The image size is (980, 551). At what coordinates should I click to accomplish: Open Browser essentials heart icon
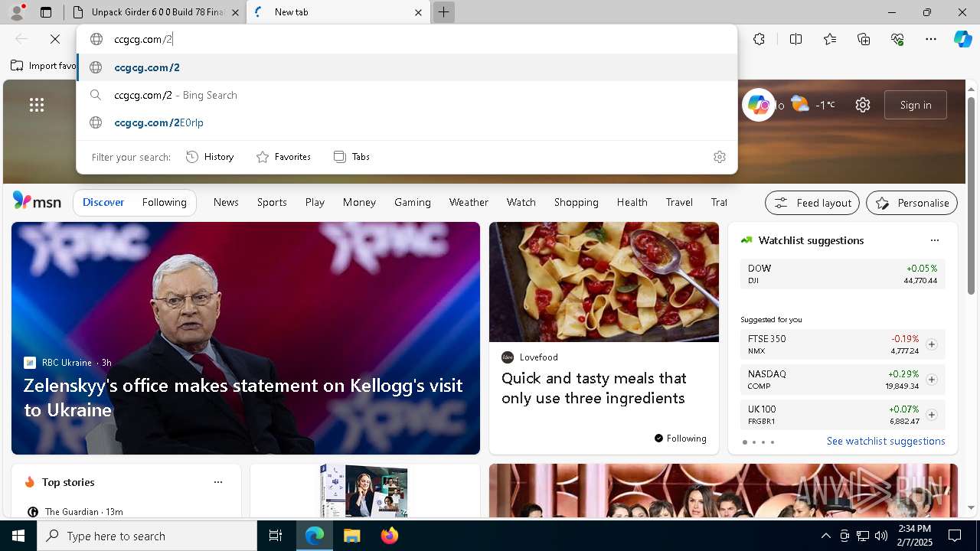(x=897, y=39)
